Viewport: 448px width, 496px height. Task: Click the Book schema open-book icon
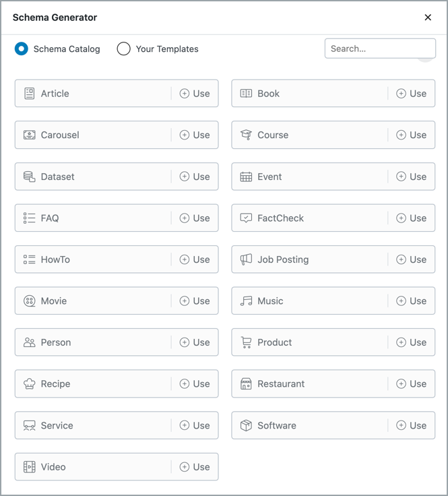point(246,93)
